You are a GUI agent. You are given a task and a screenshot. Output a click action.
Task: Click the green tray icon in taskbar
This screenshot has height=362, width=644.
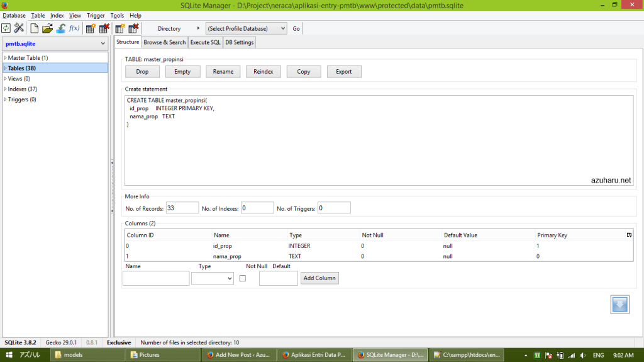(537, 355)
